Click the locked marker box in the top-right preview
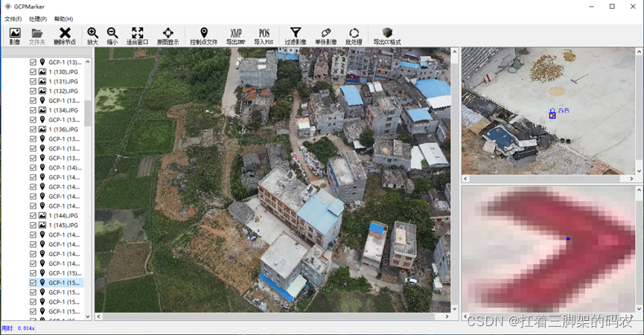The width and height of the screenshot is (644, 335). pos(552,115)
